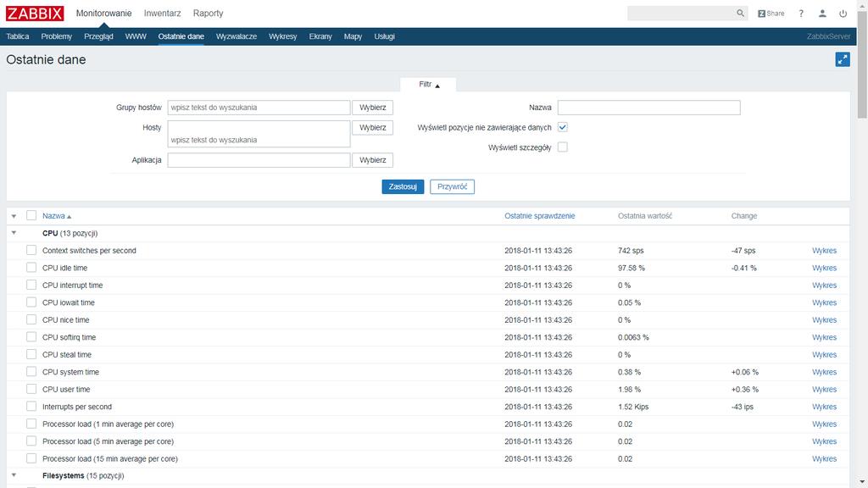Viewport: 868px width, 488px height.
Task: Check the select-all checkbox in header
Action: point(31,215)
